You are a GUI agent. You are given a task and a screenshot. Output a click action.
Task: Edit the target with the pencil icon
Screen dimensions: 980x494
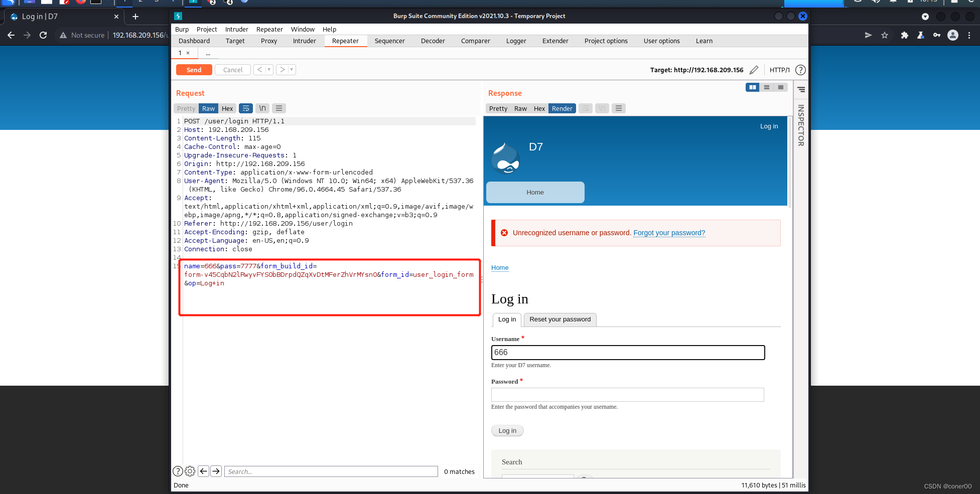(x=754, y=70)
